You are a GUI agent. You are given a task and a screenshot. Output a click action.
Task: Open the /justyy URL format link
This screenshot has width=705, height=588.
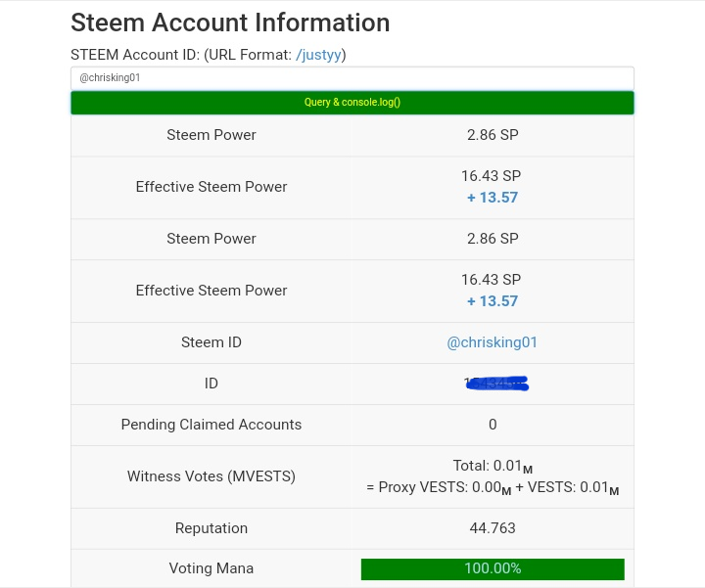(320, 55)
